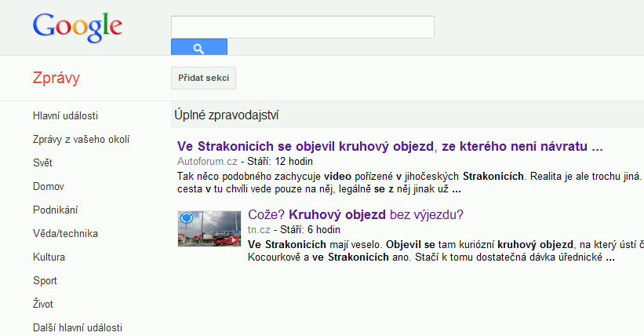Click the Stáří: 6 hodin text
The height and width of the screenshot is (336, 644).
(310, 229)
